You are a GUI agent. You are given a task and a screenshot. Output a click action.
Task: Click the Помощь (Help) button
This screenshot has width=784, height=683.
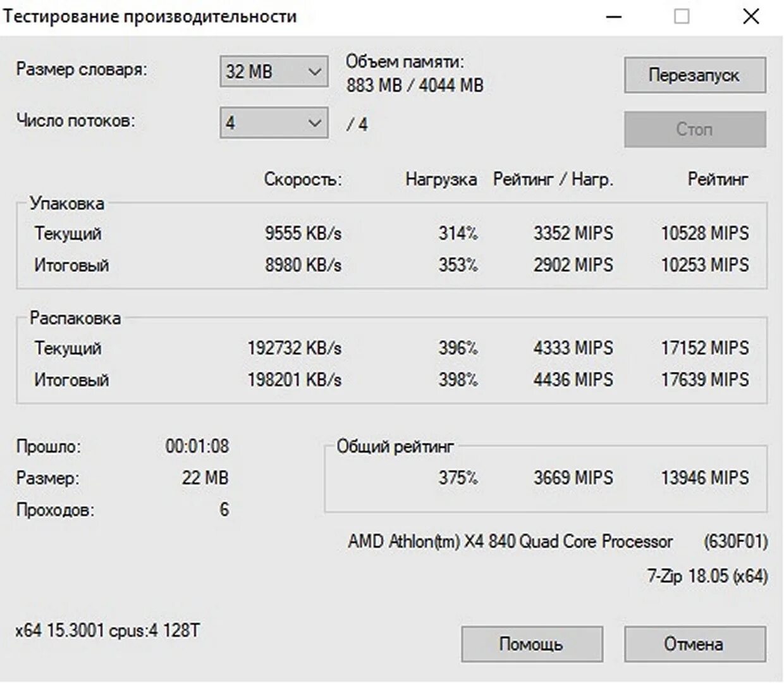coord(531,644)
